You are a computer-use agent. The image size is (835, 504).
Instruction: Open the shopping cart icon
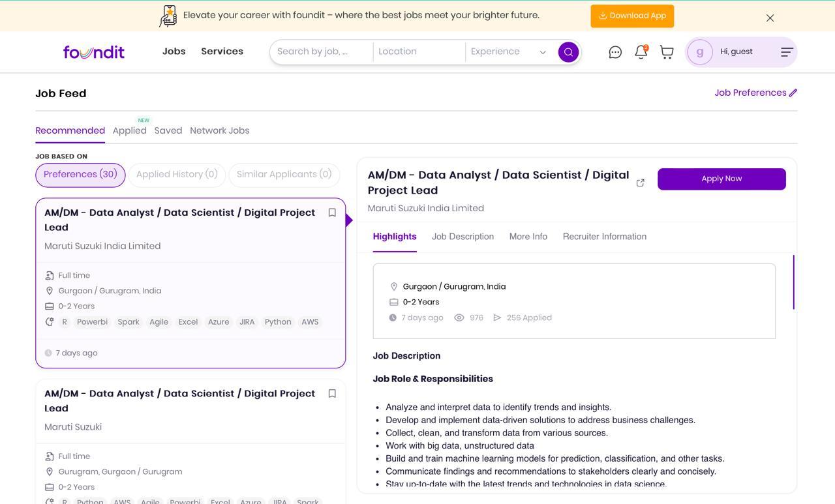(667, 52)
